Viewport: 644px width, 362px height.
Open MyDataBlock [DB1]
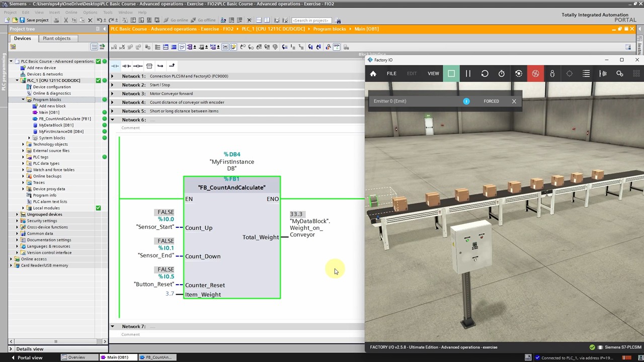[x=56, y=125]
